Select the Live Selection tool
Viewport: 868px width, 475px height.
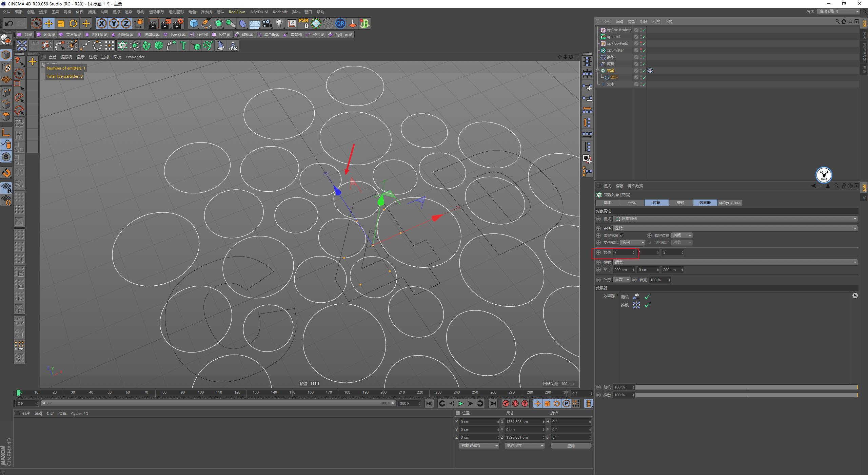(x=36, y=23)
